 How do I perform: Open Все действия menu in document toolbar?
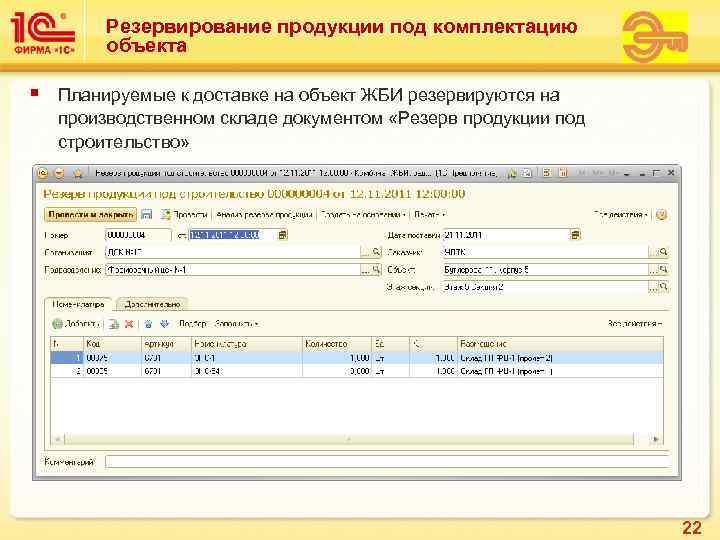[x=620, y=214]
